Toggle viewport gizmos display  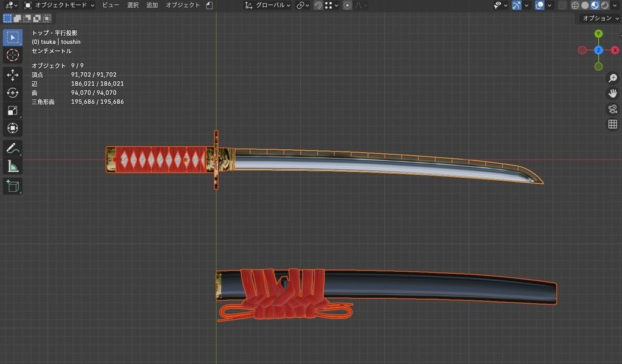pos(516,5)
